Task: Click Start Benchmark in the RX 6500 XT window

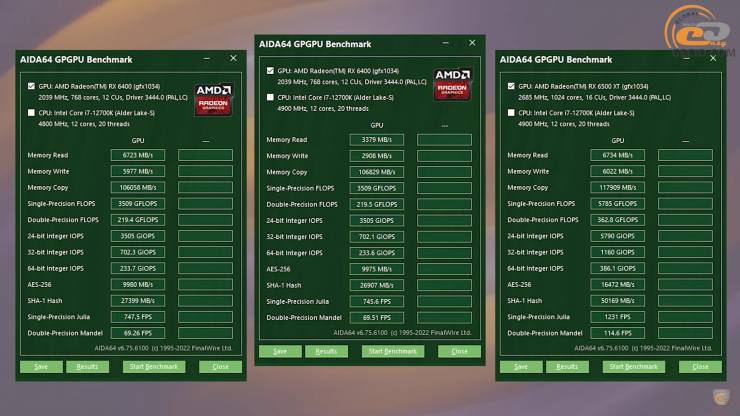Action: pos(634,367)
